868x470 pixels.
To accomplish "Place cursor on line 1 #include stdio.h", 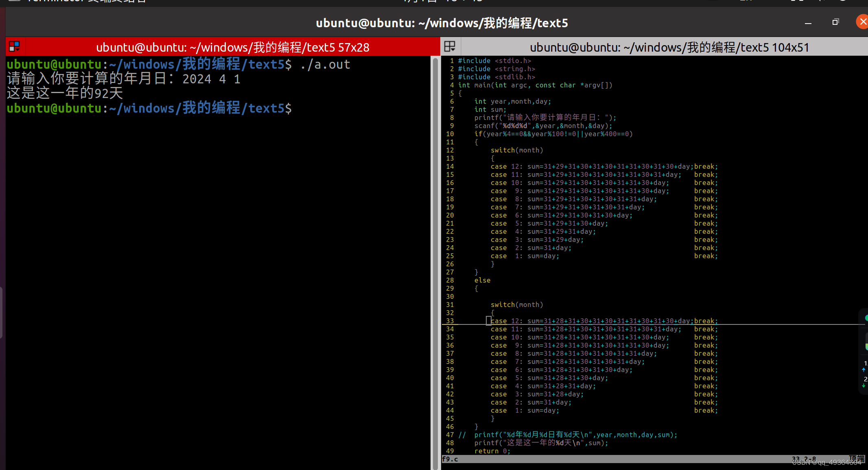I will coord(494,61).
